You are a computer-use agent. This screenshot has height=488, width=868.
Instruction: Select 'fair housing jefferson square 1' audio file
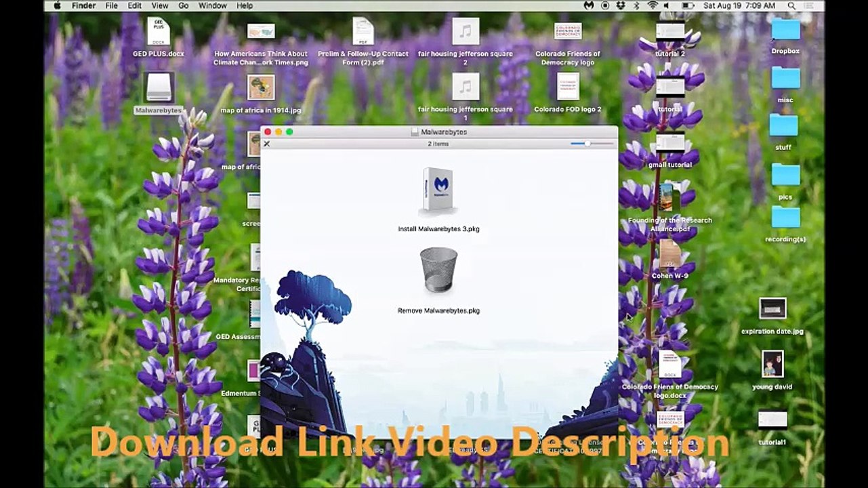click(x=466, y=87)
